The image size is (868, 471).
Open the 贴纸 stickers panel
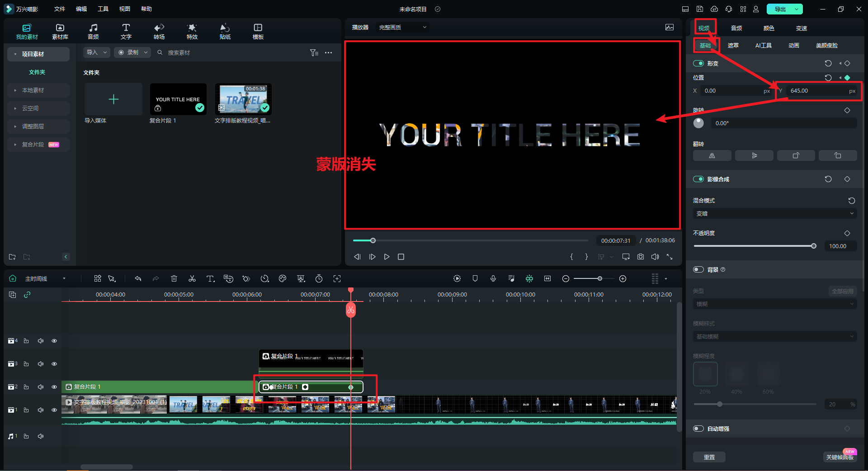[x=225, y=32]
